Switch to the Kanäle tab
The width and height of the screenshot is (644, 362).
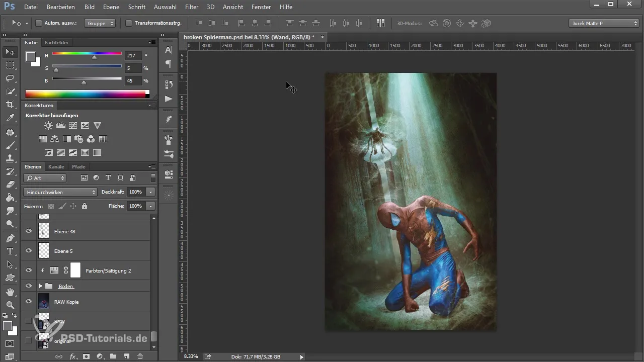coord(56,166)
